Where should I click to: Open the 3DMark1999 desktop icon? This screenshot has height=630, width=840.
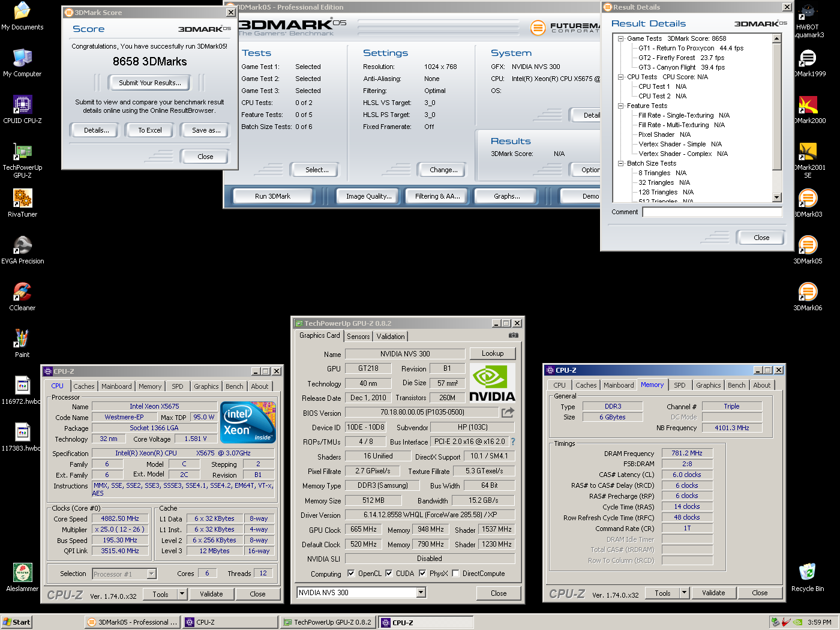click(x=808, y=63)
